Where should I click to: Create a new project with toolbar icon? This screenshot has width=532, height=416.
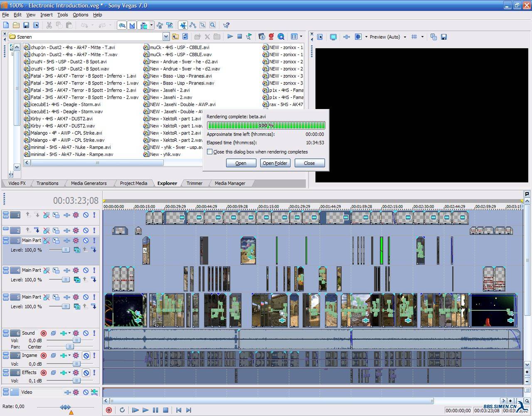point(6,25)
